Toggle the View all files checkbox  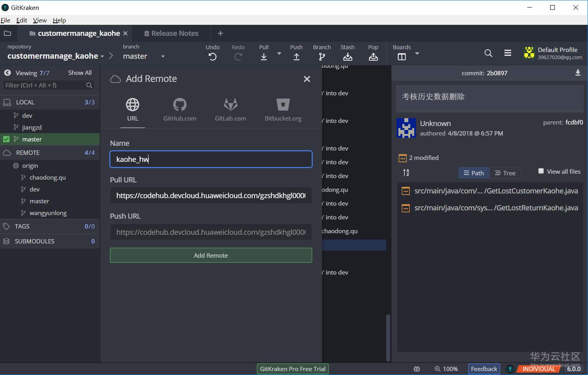[541, 171]
